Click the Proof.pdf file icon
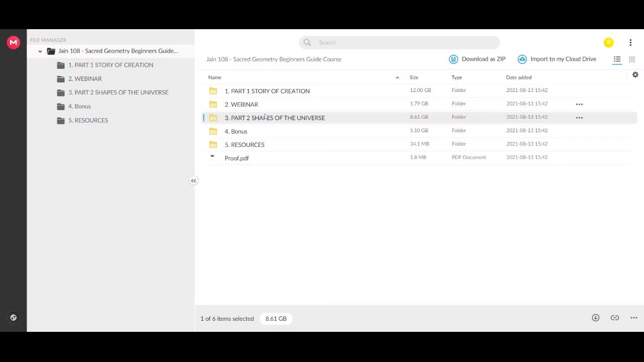The height and width of the screenshot is (362, 644). (213, 157)
